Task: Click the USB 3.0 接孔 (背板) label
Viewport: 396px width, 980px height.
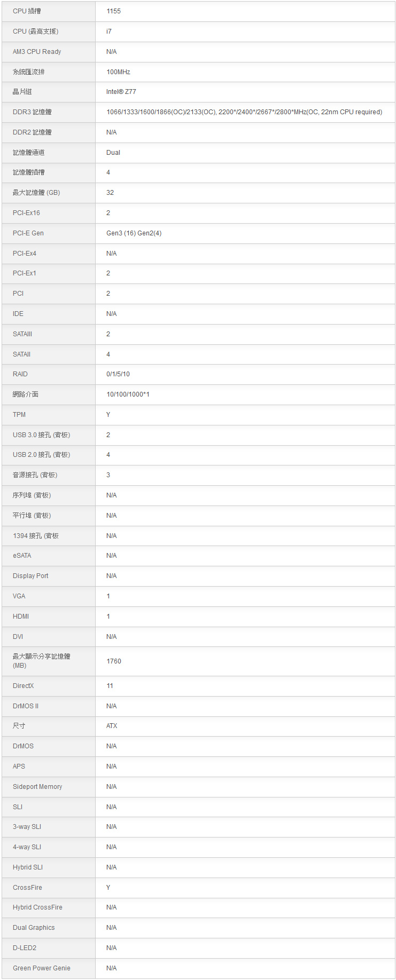Action: pos(41,435)
